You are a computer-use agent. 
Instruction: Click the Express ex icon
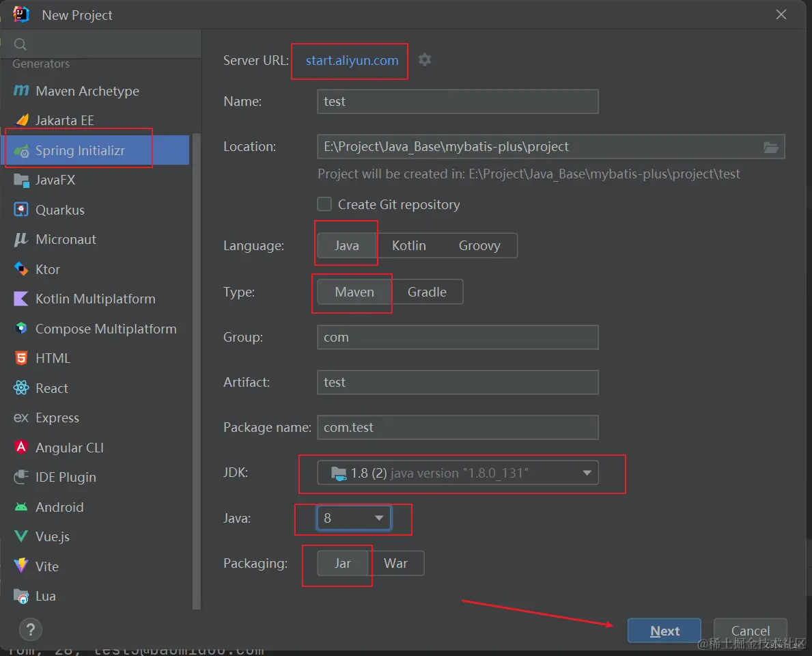pyautogui.click(x=21, y=418)
